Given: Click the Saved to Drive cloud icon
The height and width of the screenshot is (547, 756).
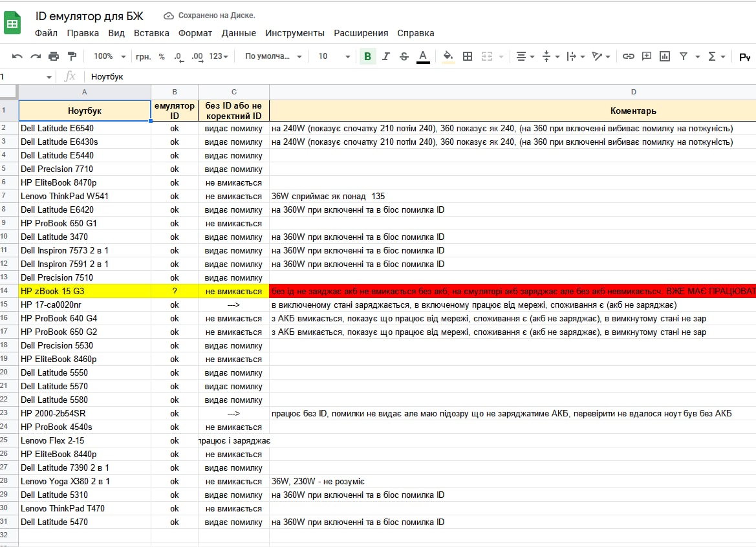Looking at the screenshot, I should click(x=168, y=16).
